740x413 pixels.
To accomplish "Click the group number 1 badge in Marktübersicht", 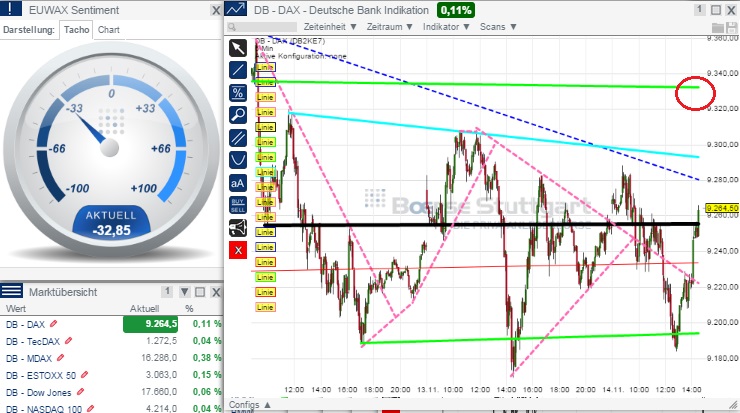I will [x=167, y=292].
